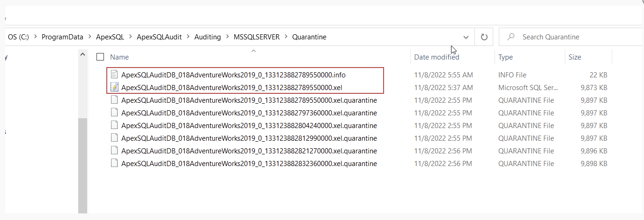Click icon of 133123882812990000.xel.quarantine file

pyautogui.click(x=114, y=138)
